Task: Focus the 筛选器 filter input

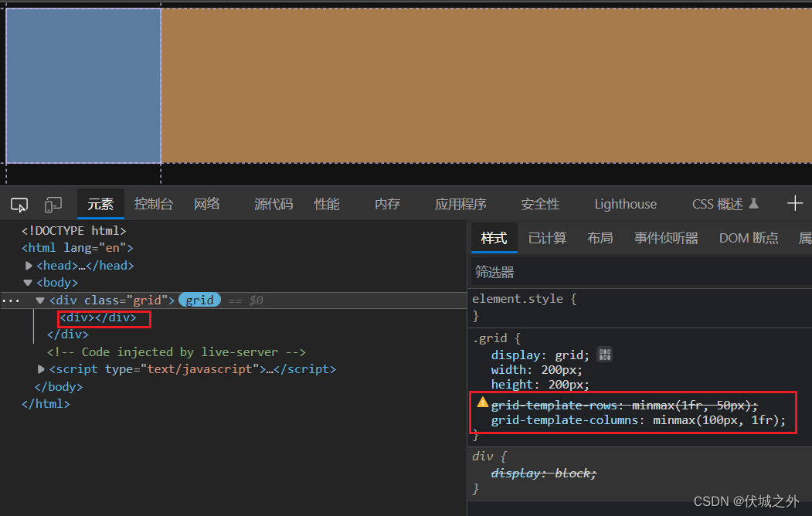Action: point(641,272)
